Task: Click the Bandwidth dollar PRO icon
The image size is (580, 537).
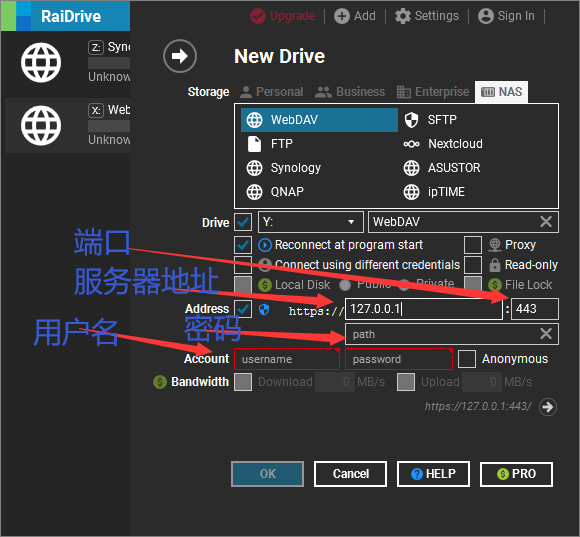Action: tap(160, 382)
